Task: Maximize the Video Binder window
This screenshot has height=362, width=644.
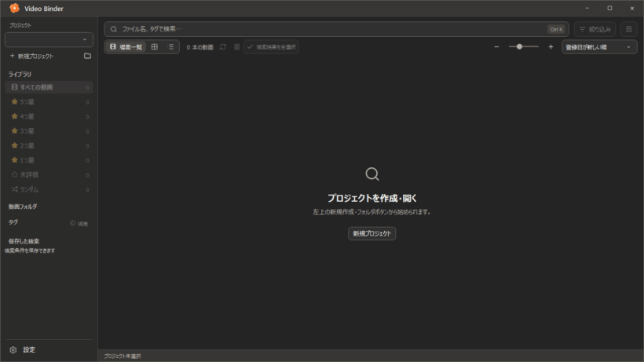Action: tap(610, 8)
